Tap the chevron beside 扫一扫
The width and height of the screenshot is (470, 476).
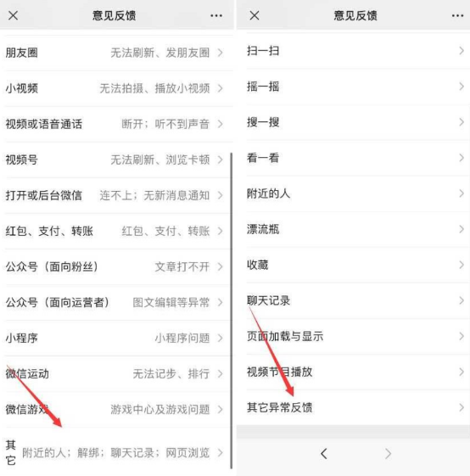(462, 51)
